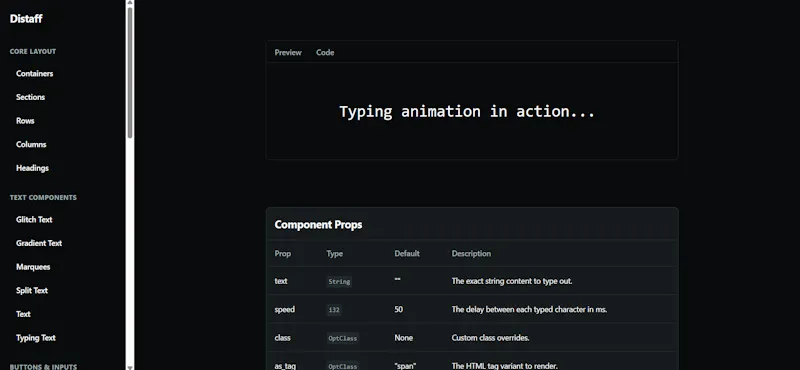Screen dimensions: 800x370
Task: Switch to the Preview tab
Action: click(x=288, y=53)
